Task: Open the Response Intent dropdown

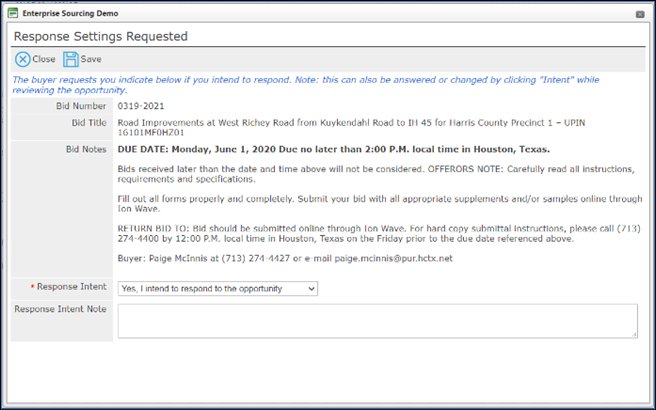Action: [x=218, y=289]
